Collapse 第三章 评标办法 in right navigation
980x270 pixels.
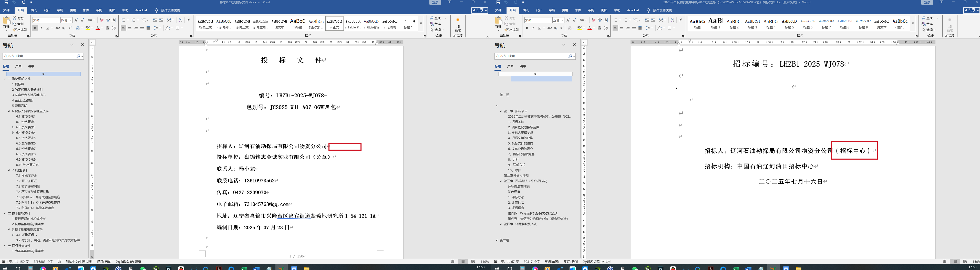click(501, 181)
